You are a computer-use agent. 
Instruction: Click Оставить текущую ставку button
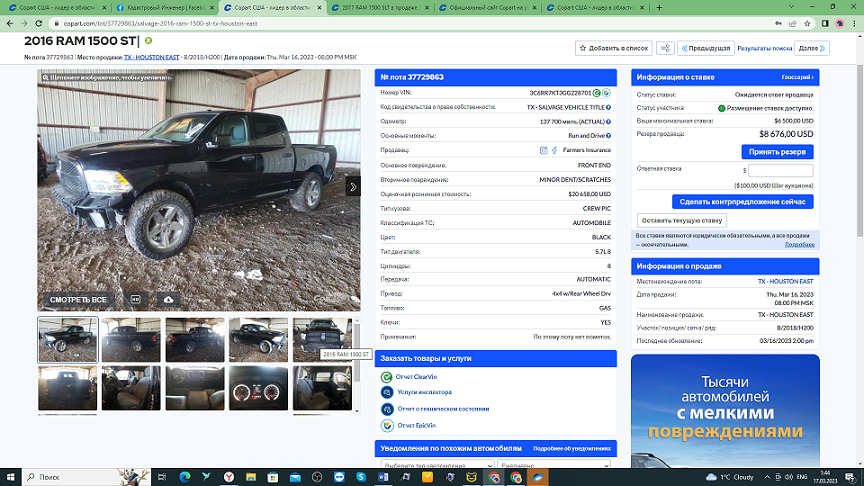point(682,220)
